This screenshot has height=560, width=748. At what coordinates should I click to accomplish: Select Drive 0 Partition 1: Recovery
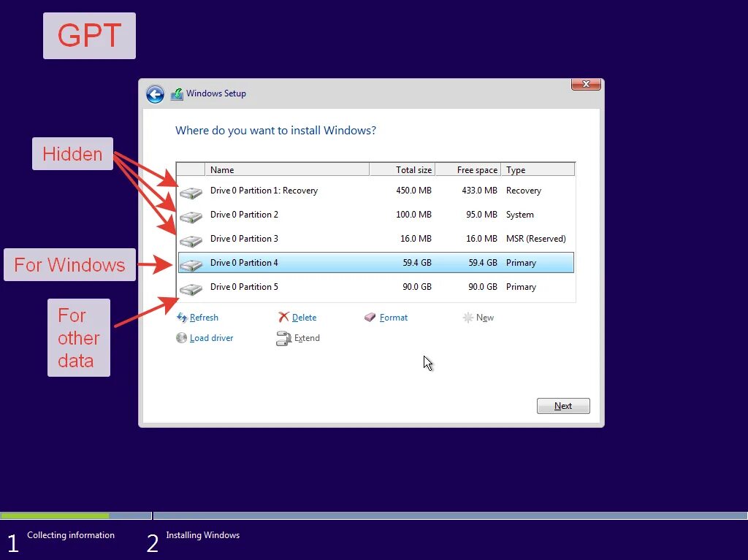376,191
